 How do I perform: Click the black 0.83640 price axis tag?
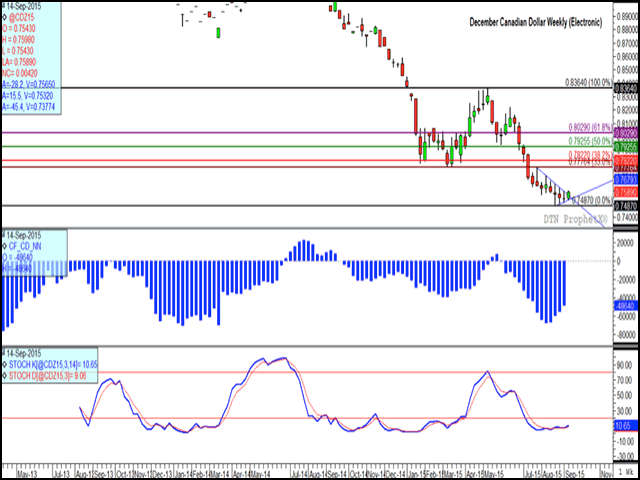click(627, 88)
